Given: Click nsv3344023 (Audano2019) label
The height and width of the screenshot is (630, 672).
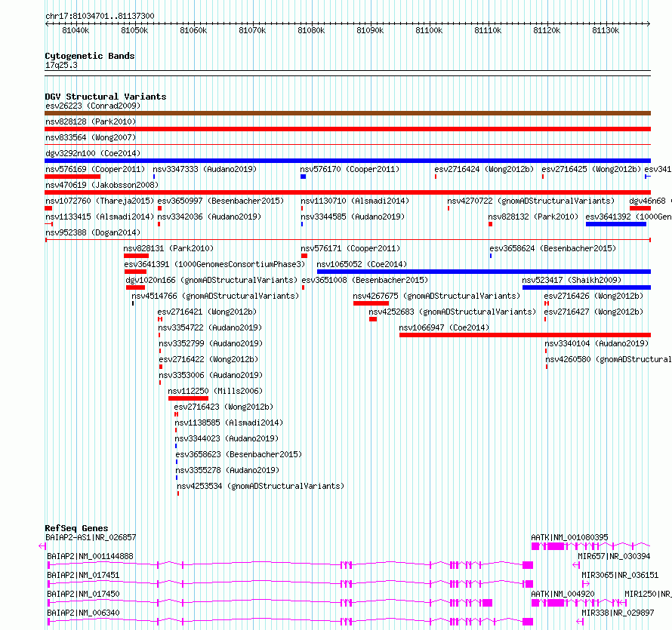Looking at the screenshot, I should pos(227,438).
